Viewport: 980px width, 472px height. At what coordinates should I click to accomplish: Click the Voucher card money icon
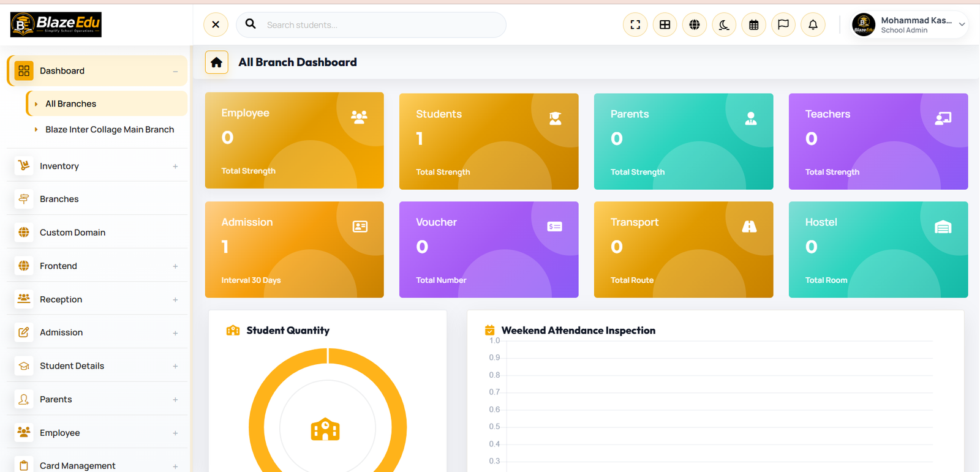click(555, 227)
